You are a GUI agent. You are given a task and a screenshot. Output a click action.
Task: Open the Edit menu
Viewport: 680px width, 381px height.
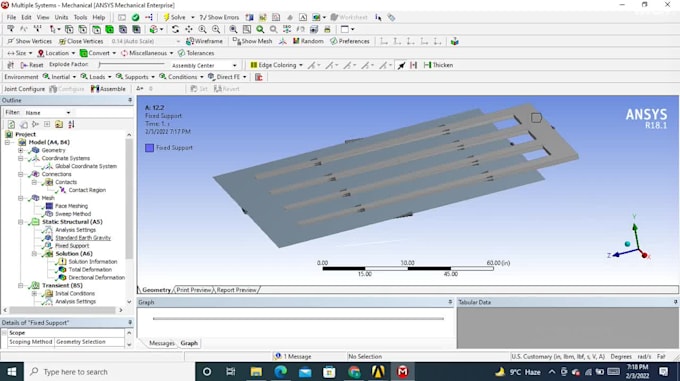(x=26, y=17)
